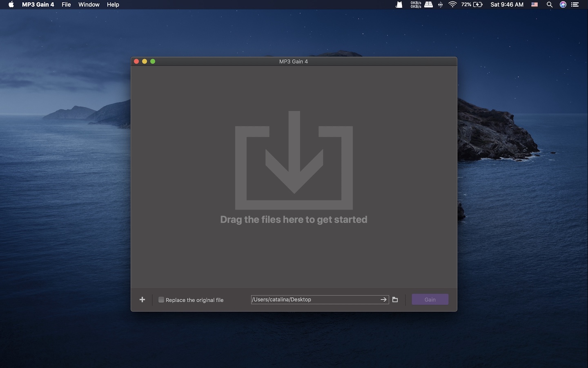
Task: Click the network speed KB/s indicator
Action: click(416, 4)
